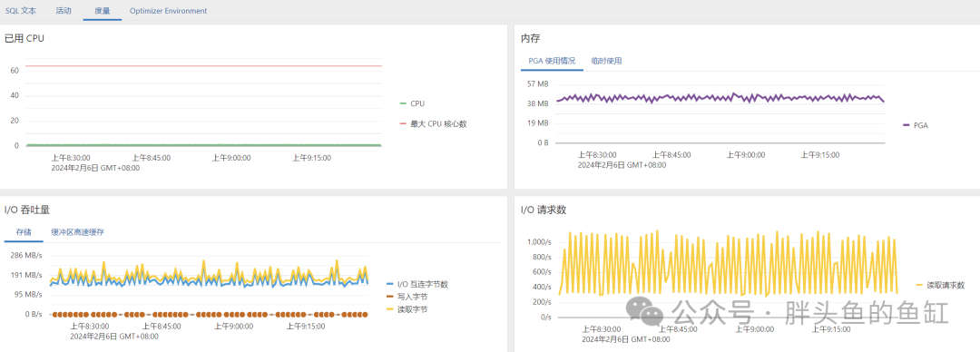The height and width of the screenshot is (352, 980).
Task: Select the 存储 tab under I/O 吞吐量
Action: point(24,232)
